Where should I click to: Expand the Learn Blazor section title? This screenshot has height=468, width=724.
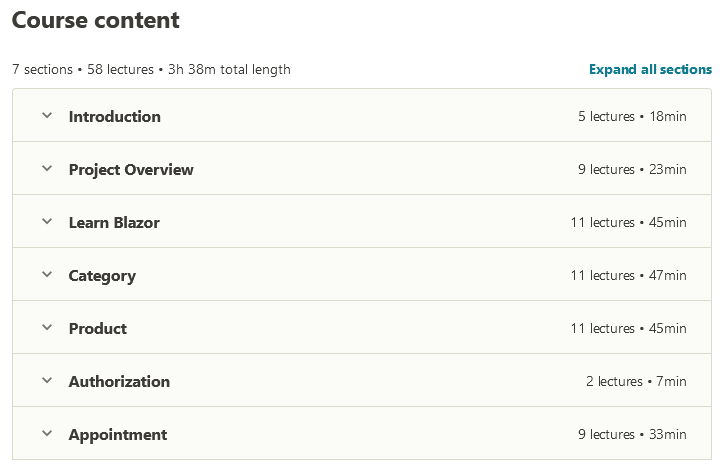[114, 223]
